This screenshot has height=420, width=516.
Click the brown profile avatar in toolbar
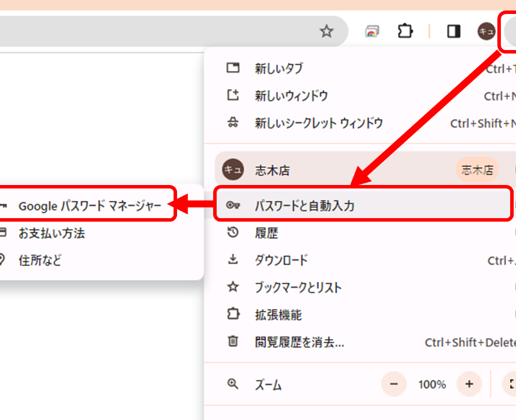[x=486, y=31]
